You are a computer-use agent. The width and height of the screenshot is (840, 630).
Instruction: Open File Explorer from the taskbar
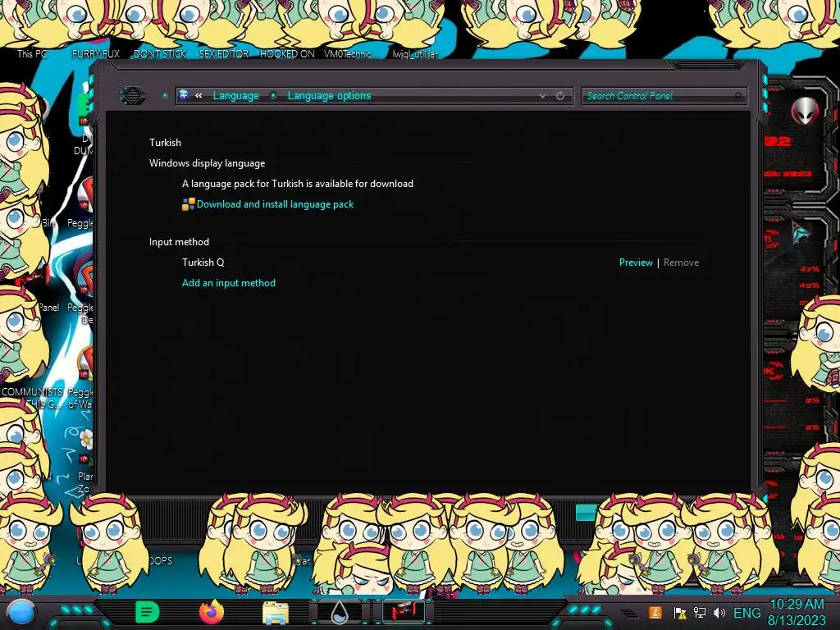[276, 612]
